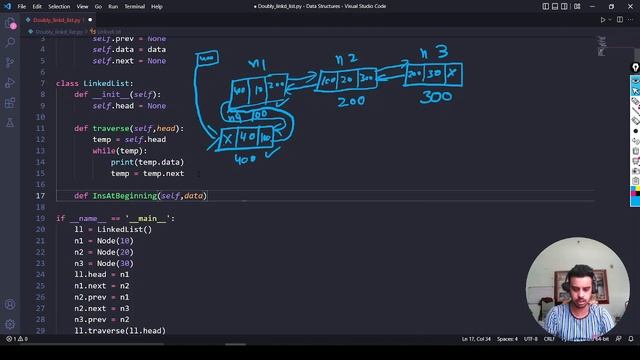Open the Extensions view
The width and height of the screenshot is (640, 360).
(x=10, y=102)
